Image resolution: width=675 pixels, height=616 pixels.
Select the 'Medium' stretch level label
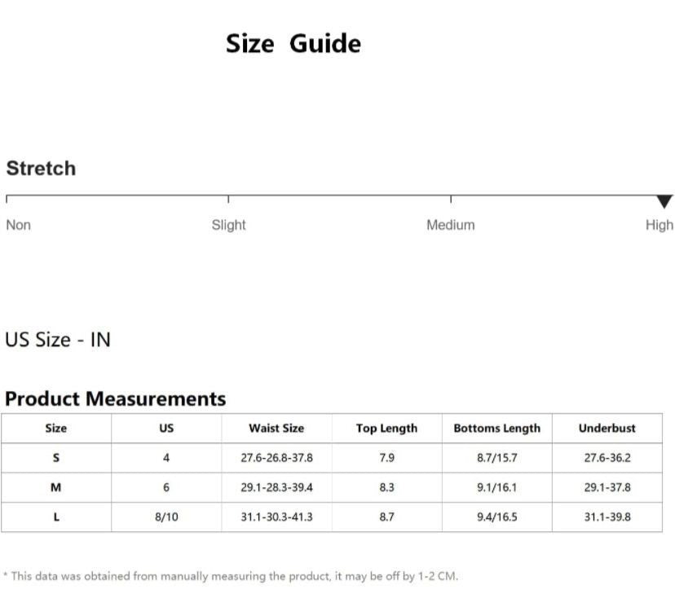click(450, 225)
